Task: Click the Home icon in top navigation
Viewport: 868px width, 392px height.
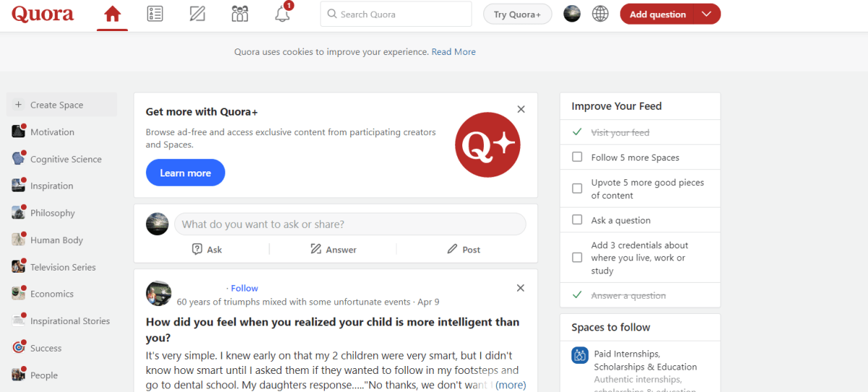Action: [x=112, y=14]
